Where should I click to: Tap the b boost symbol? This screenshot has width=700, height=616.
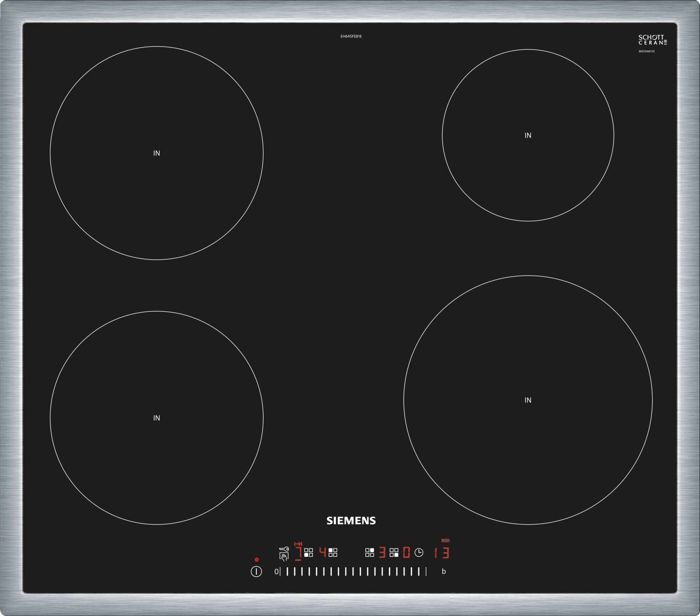[x=444, y=572]
